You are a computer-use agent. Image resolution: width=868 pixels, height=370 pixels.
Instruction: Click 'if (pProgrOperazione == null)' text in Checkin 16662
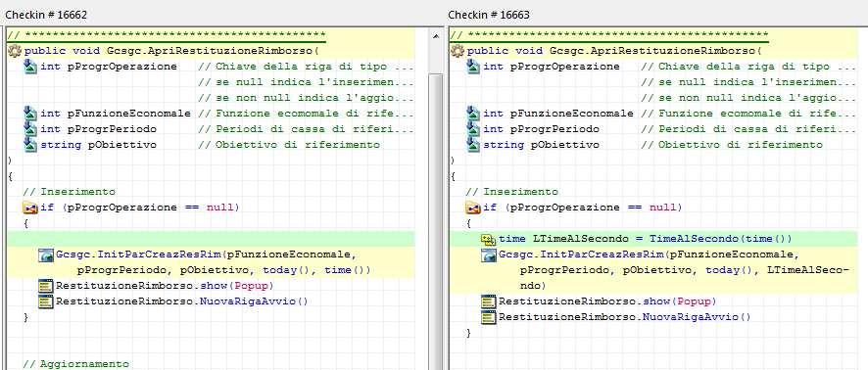pos(140,208)
